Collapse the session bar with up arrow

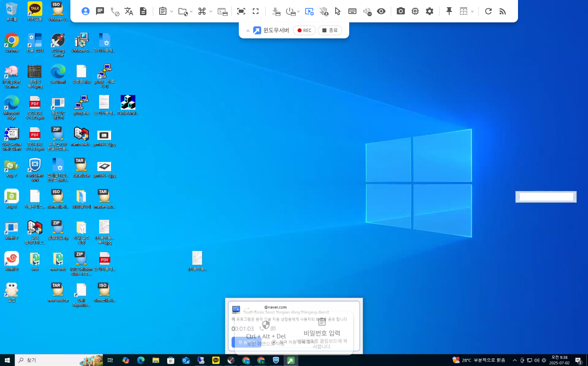point(248,30)
